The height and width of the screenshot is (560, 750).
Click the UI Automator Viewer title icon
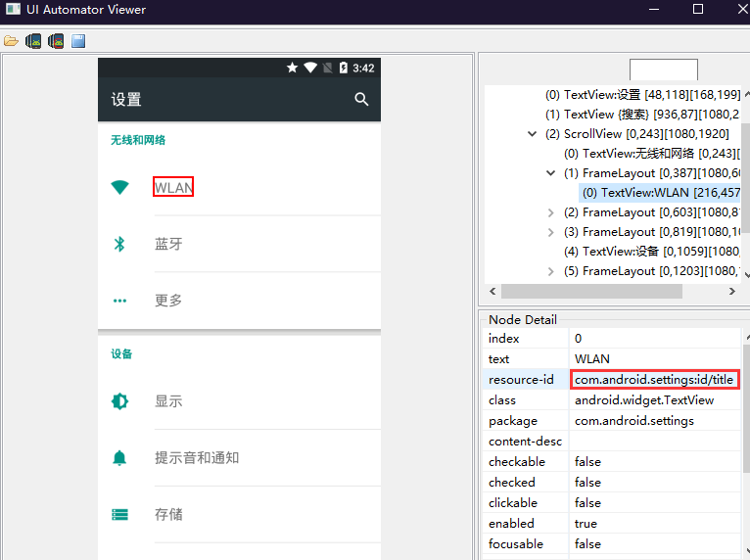(13, 9)
